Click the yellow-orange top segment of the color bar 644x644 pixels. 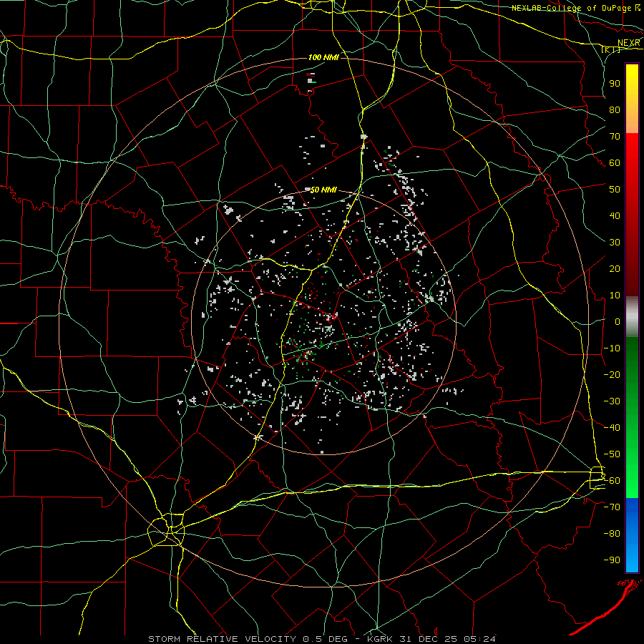(632, 99)
